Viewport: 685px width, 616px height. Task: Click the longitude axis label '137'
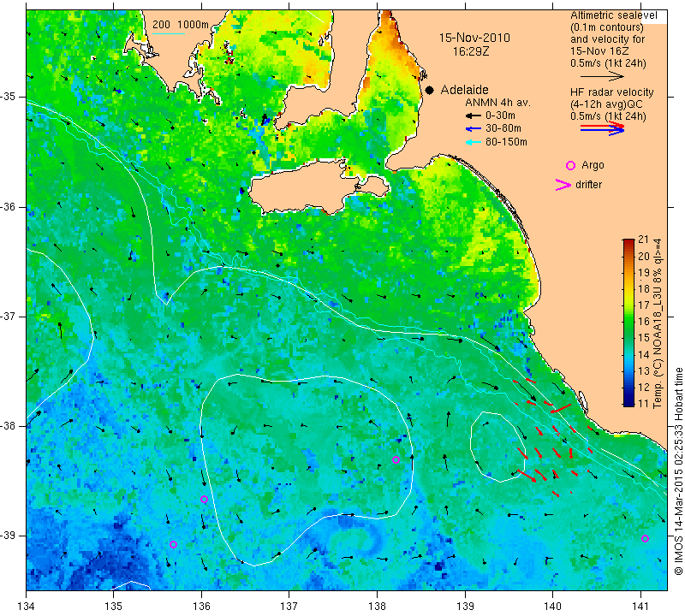tap(289, 607)
